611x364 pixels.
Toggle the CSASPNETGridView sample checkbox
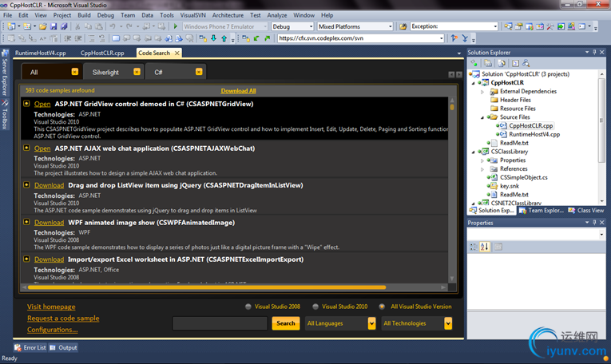click(x=26, y=104)
